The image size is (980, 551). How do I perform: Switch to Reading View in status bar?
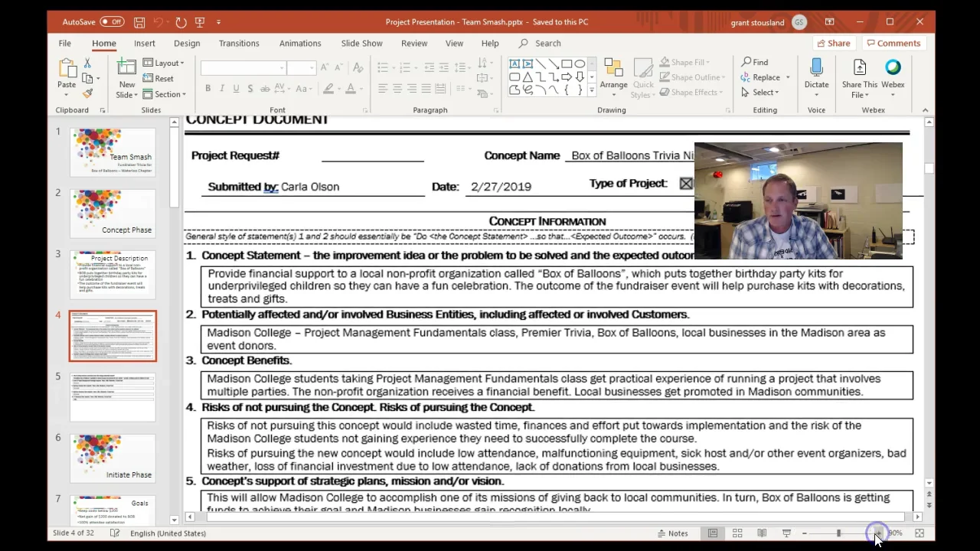pos(762,533)
